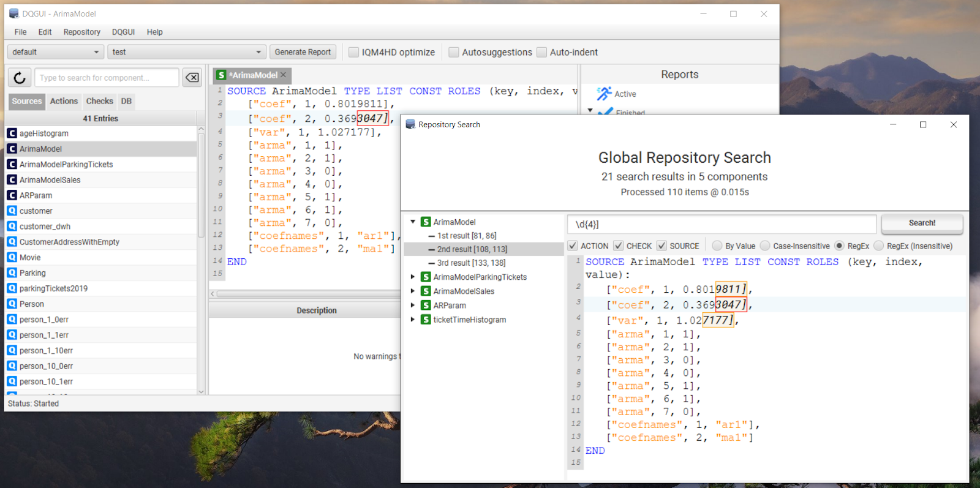Screen dimensions: 980x488
Task: Toggle the Autosuggestions checkbox
Action: (x=454, y=53)
